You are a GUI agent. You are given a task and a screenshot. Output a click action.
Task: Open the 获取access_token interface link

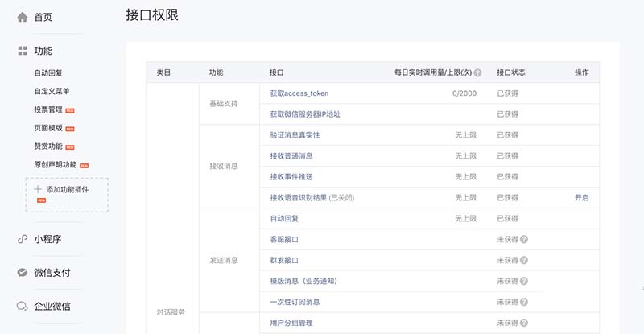[x=299, y=93]
